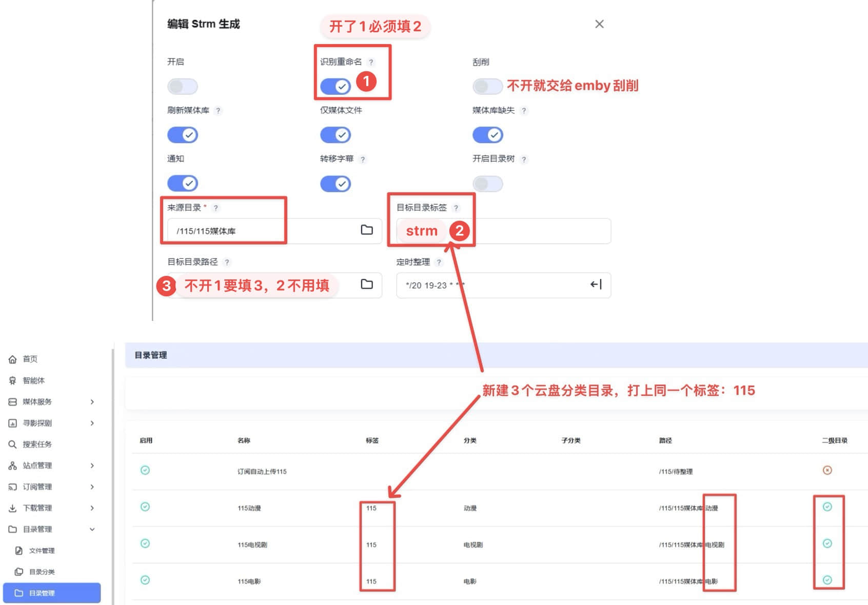Click the clear arrow icon in 定时整理 field
Image resolution: width=868 pixels, height=605 pixels.
595,285
